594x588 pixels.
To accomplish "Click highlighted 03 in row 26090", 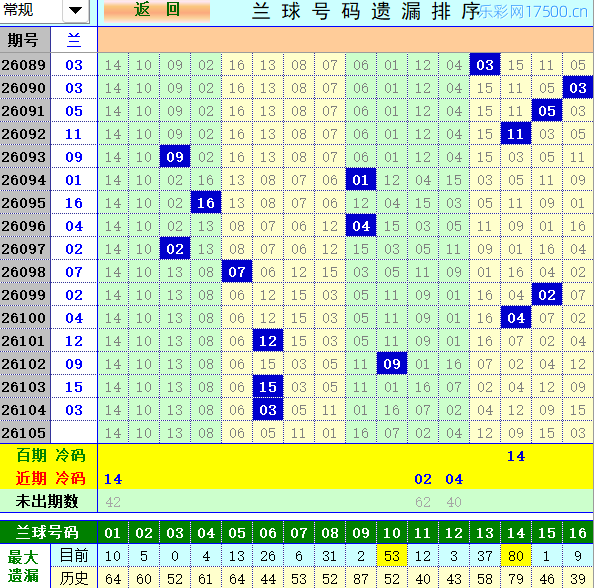I will (x=578, y=88).
